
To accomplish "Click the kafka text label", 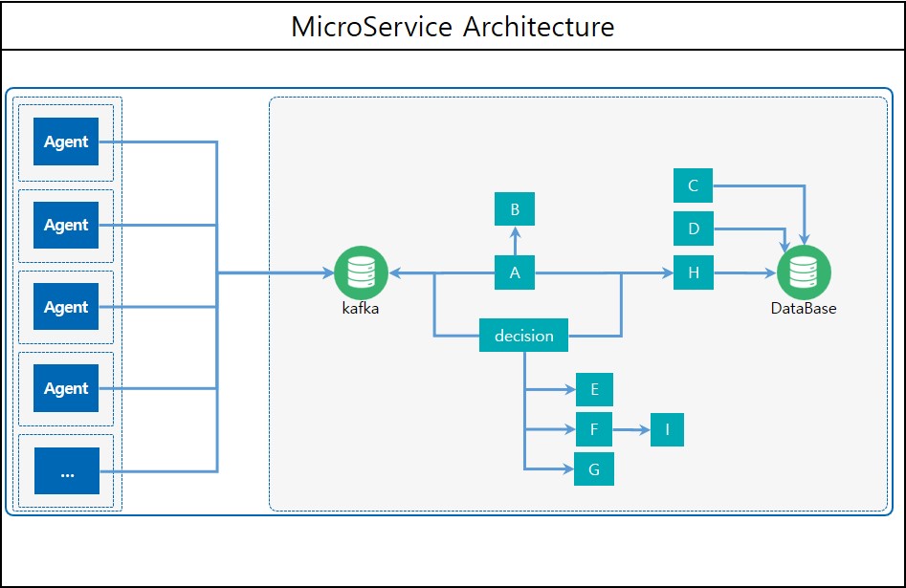I will click(361, 308).
